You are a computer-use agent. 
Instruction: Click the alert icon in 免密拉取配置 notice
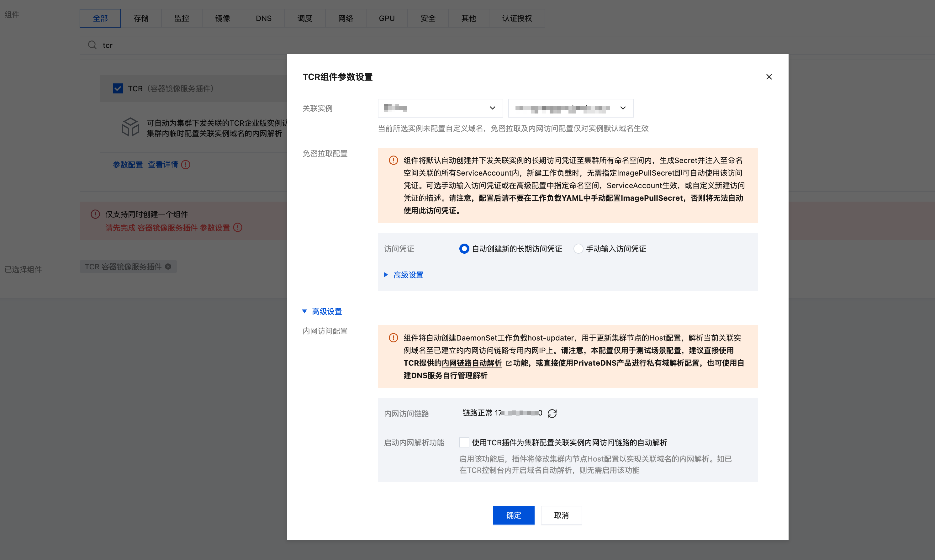tap(393, 160)
